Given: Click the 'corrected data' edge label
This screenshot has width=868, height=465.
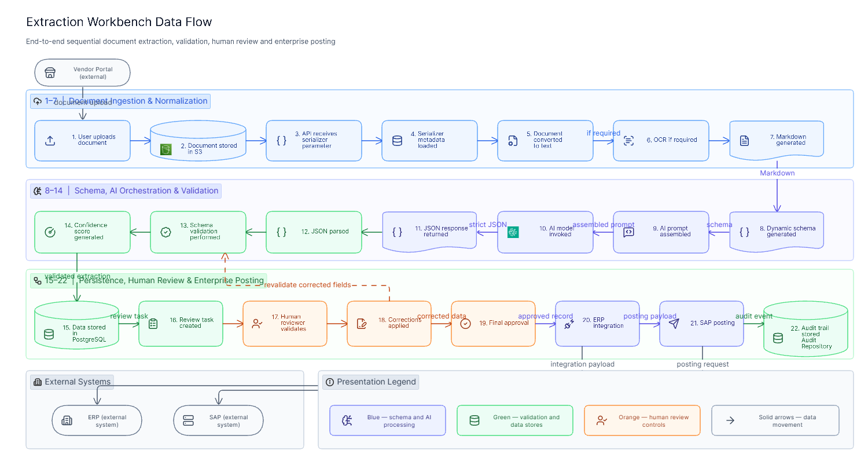Looking at the screenshot, I should point(442,316).
